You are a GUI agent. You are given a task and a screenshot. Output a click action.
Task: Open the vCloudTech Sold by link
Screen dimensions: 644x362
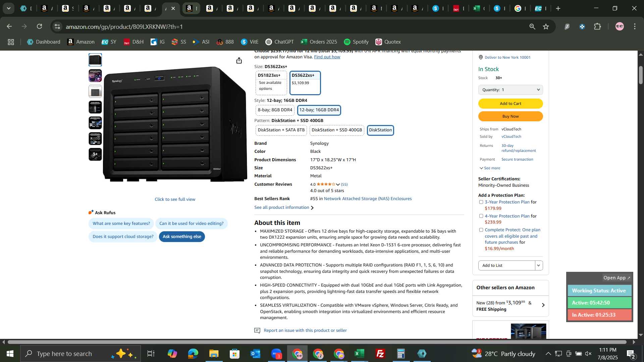coord(511,137)
